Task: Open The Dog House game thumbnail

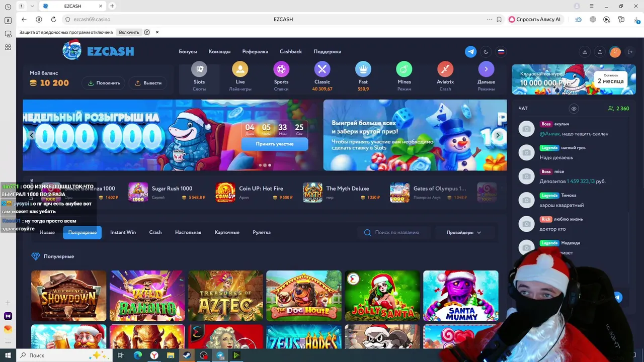Action: click(304, 296)
